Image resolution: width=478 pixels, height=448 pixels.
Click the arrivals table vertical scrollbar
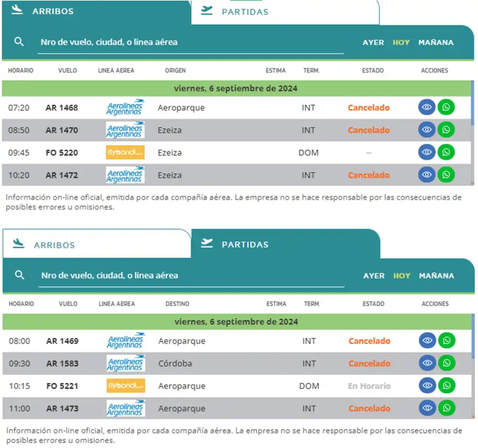[x=472, y=104]
